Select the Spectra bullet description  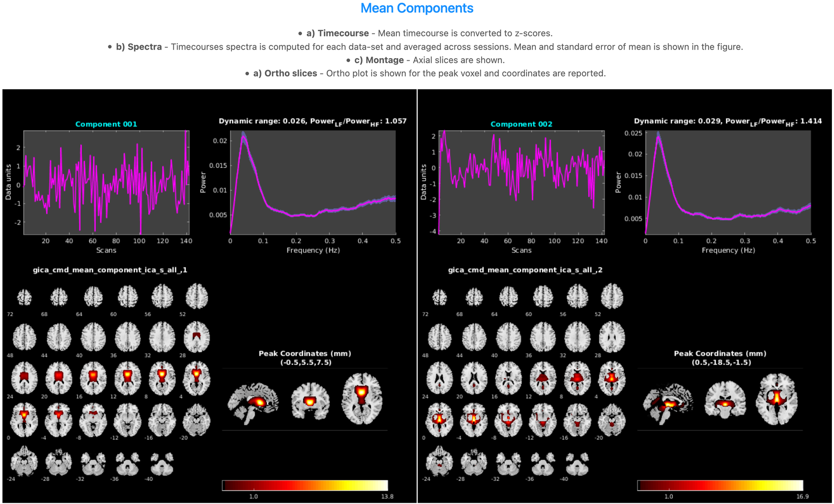point(429,47)
